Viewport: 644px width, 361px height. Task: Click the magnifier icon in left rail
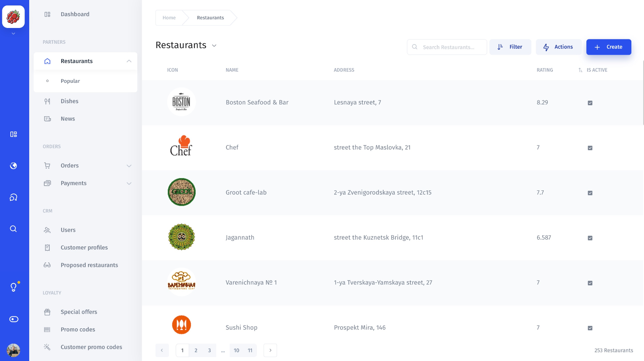point(13,229)
